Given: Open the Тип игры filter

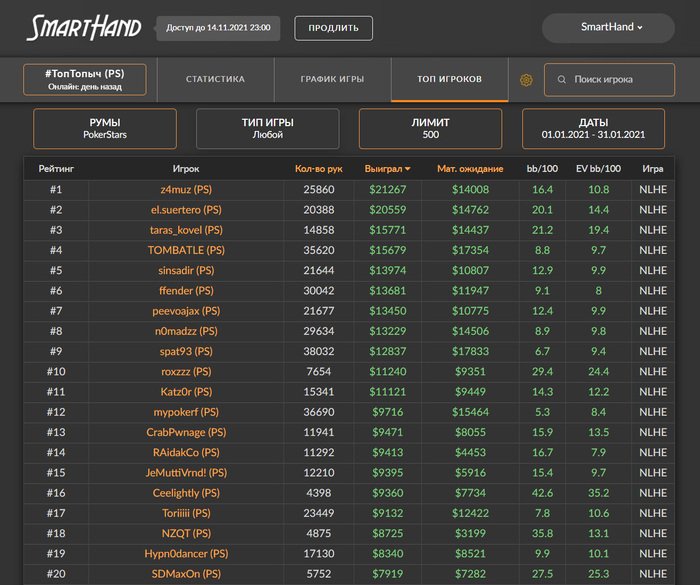Looking at the screenshot, I should tap(267, 128).
